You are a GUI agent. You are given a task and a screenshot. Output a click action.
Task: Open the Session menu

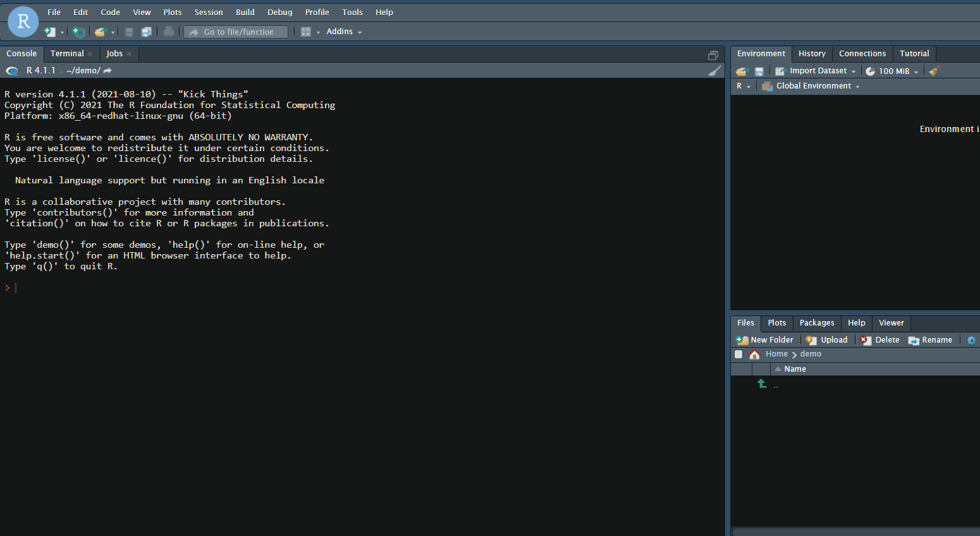(209, 12)
